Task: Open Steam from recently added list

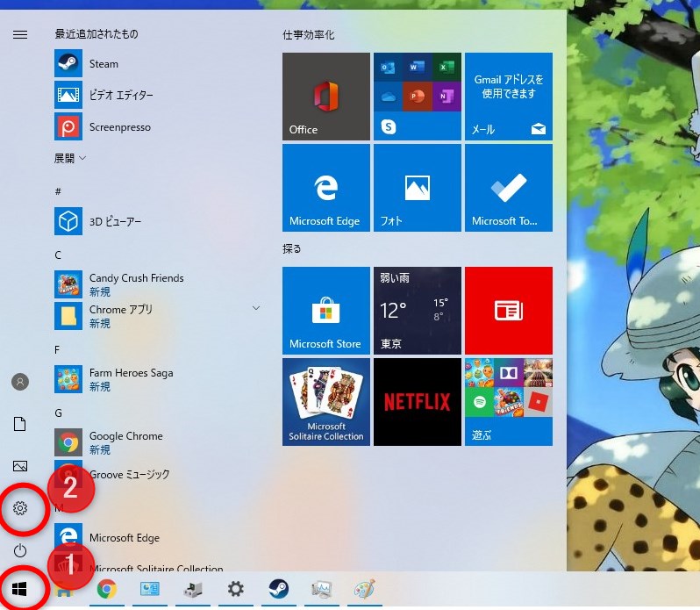Action: (156, 64)
